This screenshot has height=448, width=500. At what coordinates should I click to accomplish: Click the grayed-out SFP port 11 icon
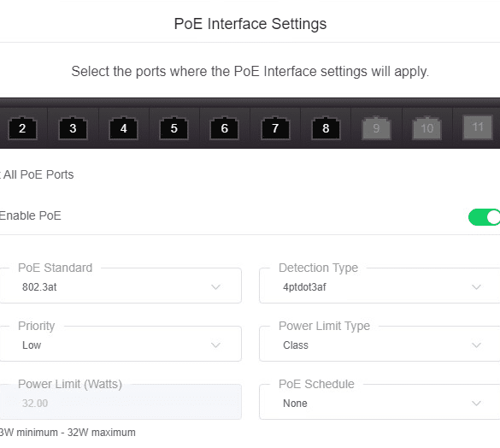tap(478, 127)
